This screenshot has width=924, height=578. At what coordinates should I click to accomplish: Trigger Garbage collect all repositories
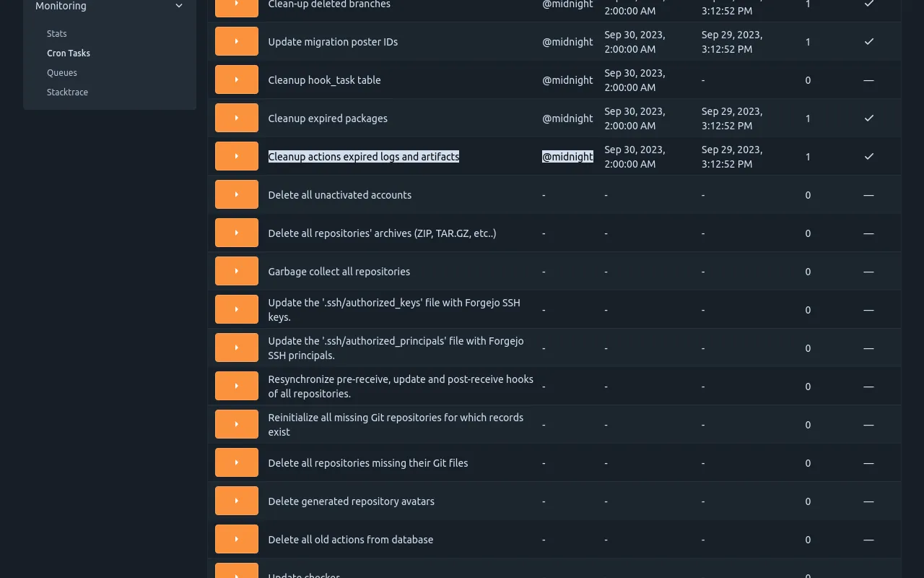(x=236, y=270)
